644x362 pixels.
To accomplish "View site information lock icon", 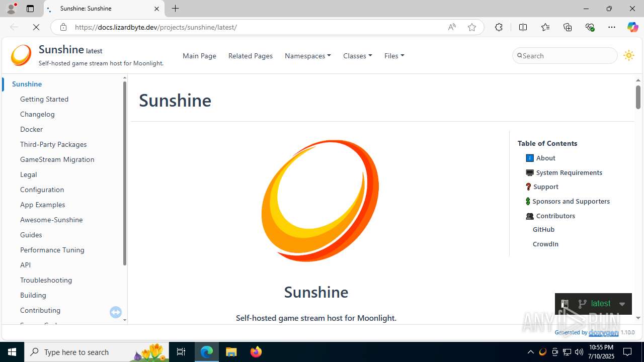I will [63, 27].
